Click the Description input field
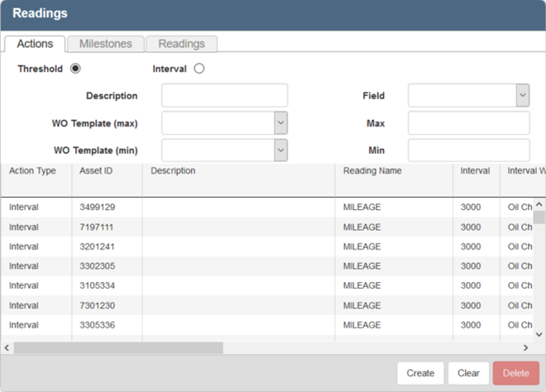Viewport: 546px width, 392px height. 224,96
